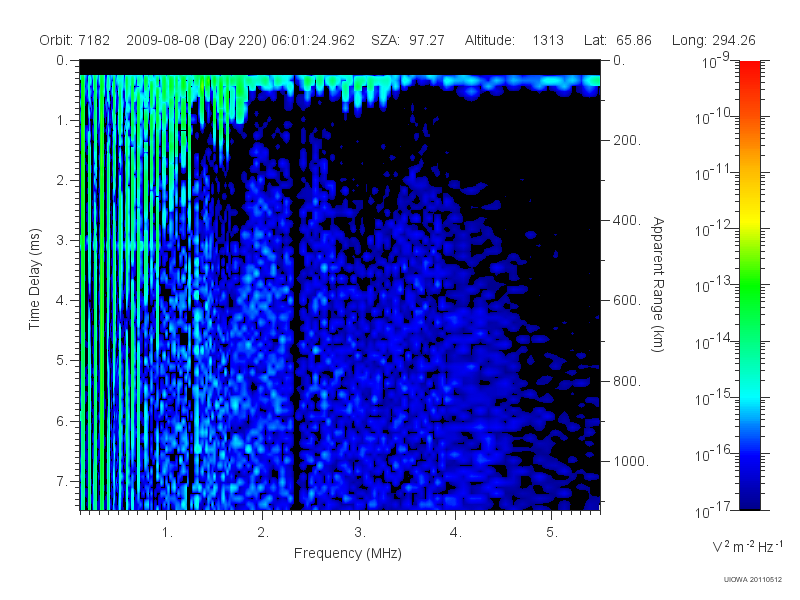Click the '5.' tick on the frequency axis
Screen dimensions: 800x600
[x=552, y=532]
